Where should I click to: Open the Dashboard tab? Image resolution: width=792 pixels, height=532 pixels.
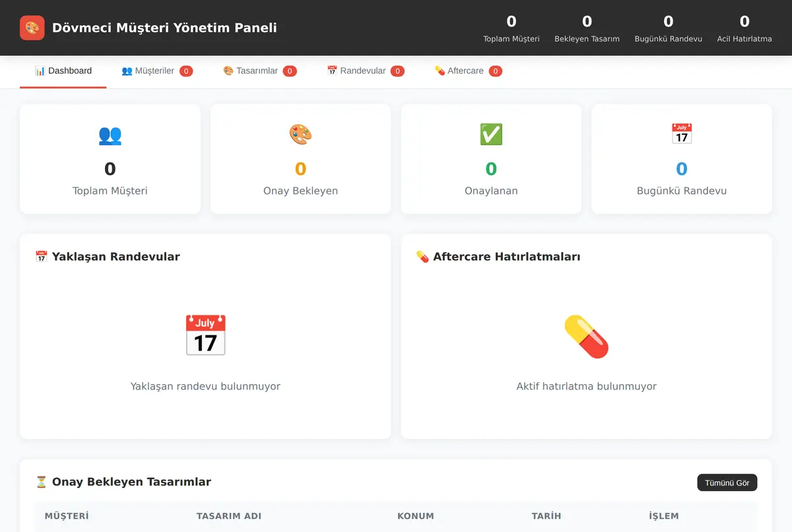pos(63,71)
